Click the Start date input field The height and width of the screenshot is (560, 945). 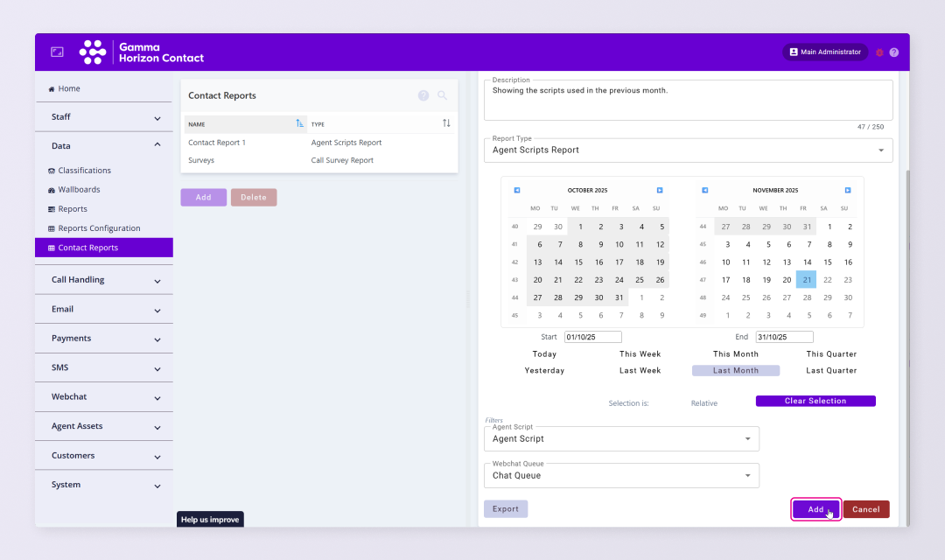592,337
